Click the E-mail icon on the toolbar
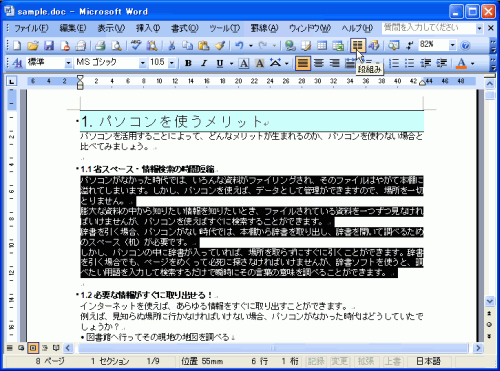The image size is (500, 371). click(81, 45)
